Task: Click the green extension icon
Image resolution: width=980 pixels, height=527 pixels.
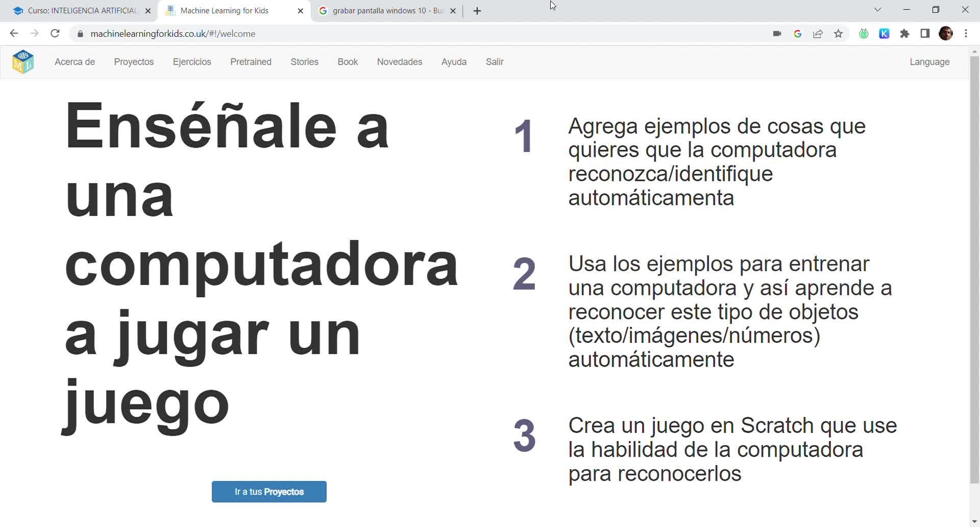Action: coord(864,34)
